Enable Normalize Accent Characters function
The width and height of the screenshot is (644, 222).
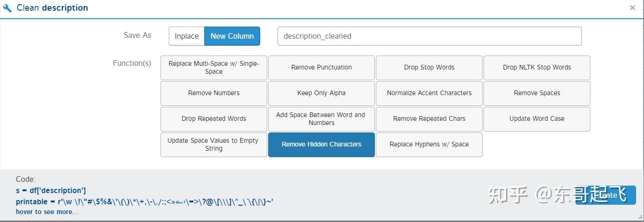pos(429,93)
